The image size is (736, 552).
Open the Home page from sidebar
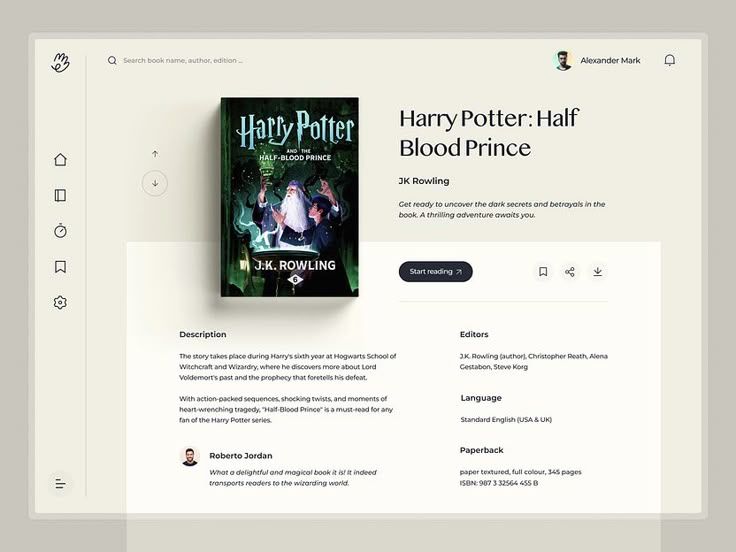pos(61,159)
